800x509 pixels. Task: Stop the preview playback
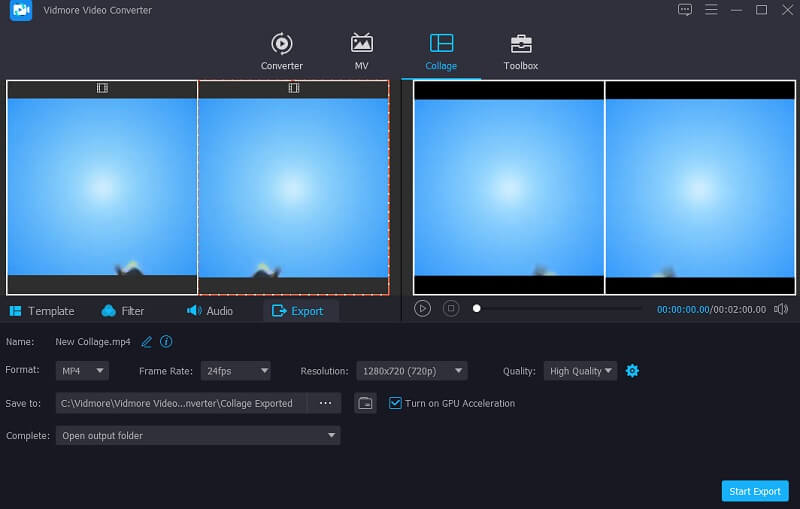tap(451, 309)
